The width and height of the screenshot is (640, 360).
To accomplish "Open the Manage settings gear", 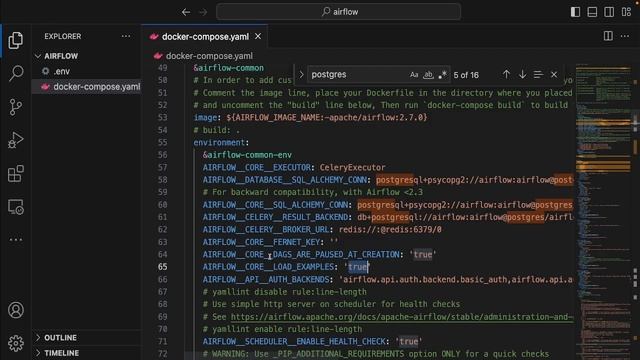I will (x=16, y=343).
